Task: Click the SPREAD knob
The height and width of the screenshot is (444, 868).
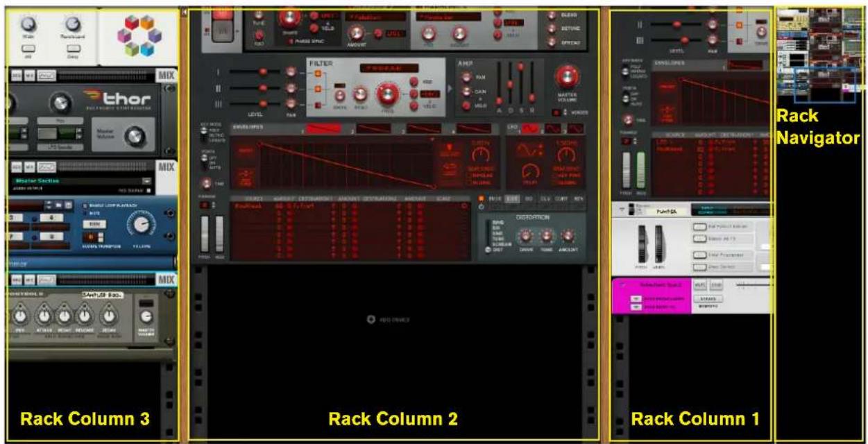Action: pos(552,43)
